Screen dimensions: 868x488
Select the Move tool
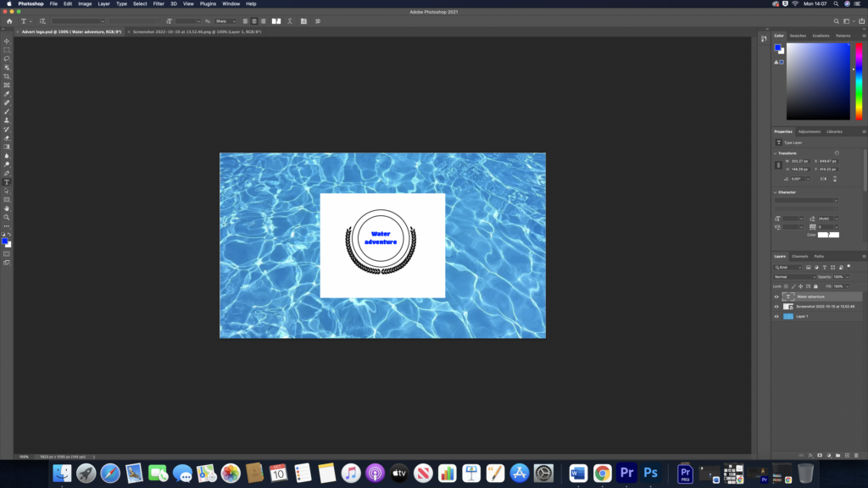(x=7, y=41)
